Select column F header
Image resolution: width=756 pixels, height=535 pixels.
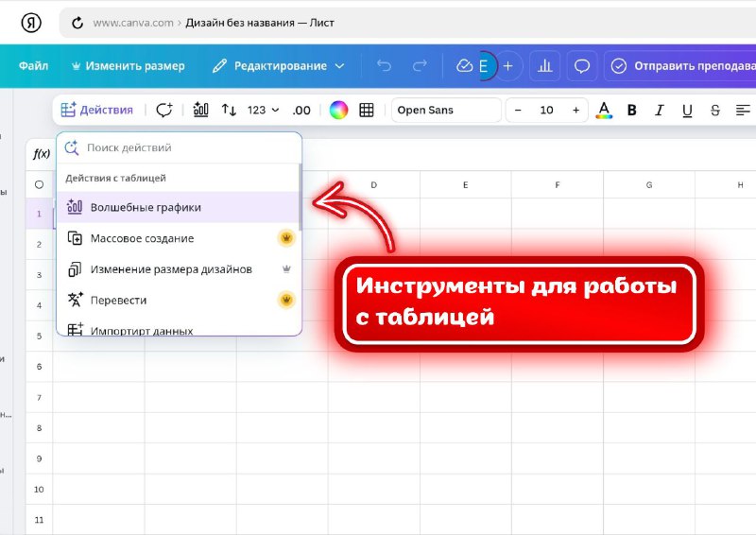[x=558, y=184]
